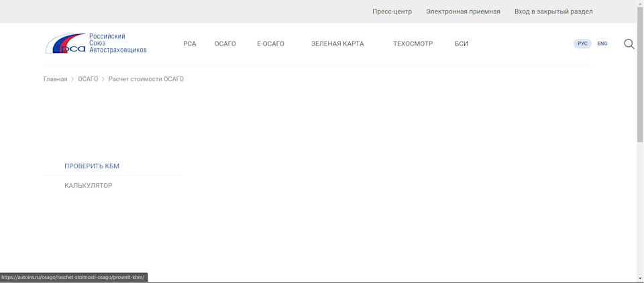Image resolution: width=644 pixels, height=283 pixels.
Task: Open the ПРОВЕРИТЬ КБМ section
Action: pos(92,166)
